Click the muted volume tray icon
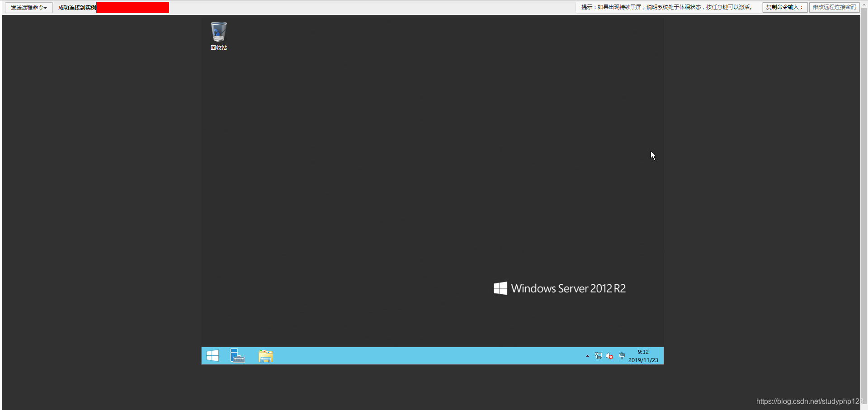Image resolution: width=868 pixels, height=410 pixels. coord(609,356)
